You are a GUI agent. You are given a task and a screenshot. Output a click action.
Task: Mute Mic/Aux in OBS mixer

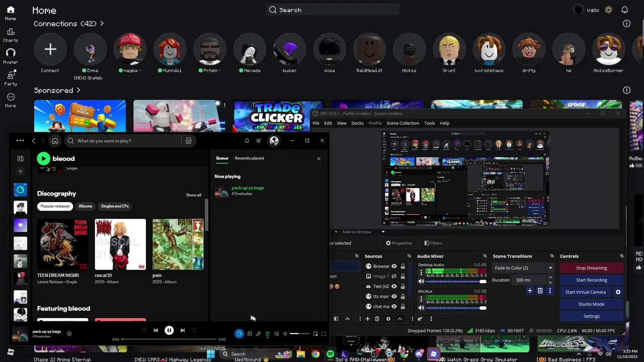(421, 308)
